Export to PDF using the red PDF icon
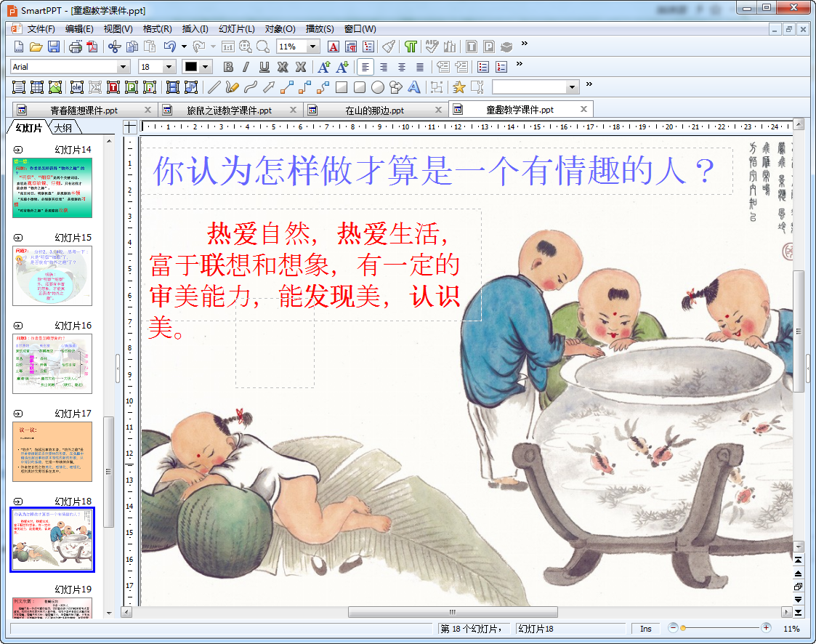 (92, 47)
